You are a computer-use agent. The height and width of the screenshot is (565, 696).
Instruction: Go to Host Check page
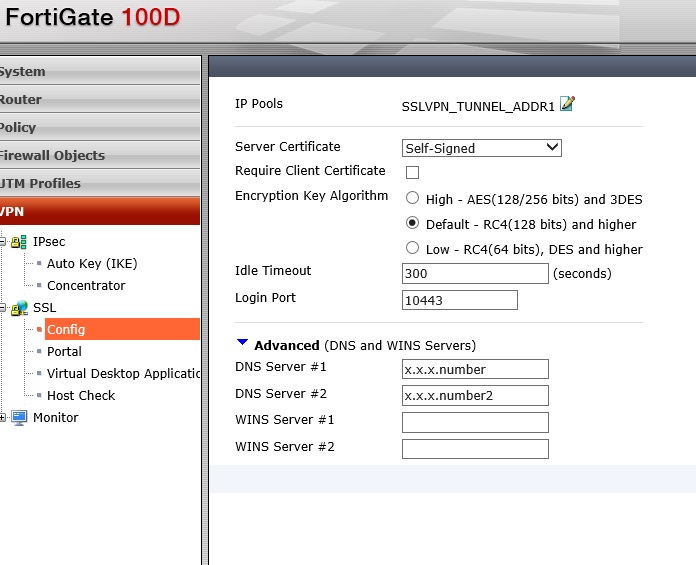[x=81, y=395]
